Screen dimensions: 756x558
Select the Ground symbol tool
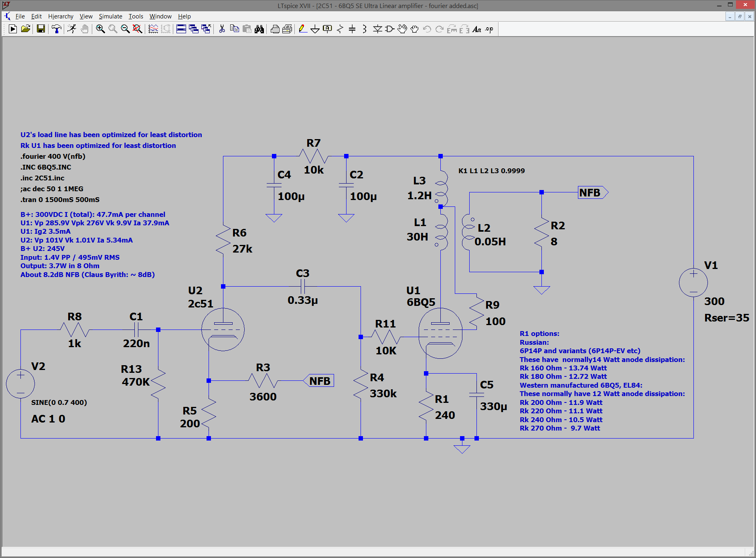pos(315,29)
